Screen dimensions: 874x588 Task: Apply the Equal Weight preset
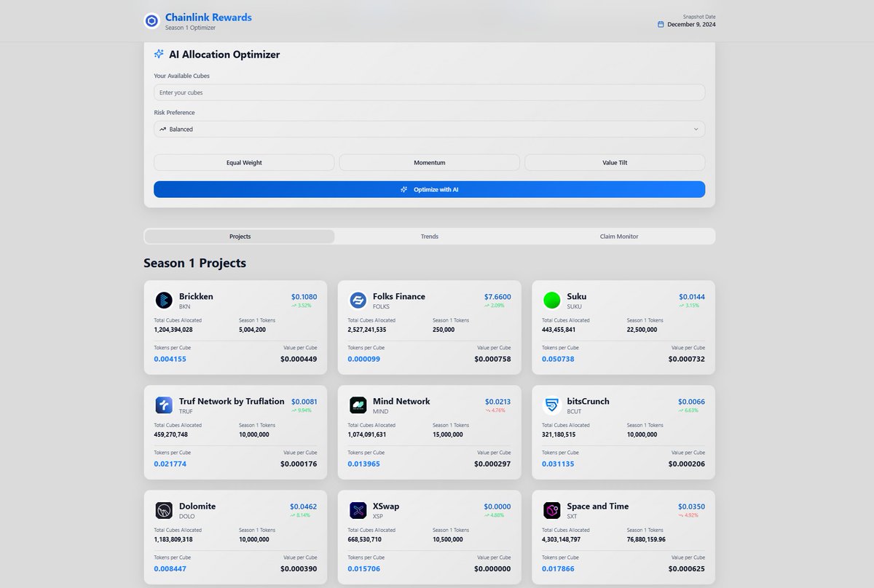244,162
